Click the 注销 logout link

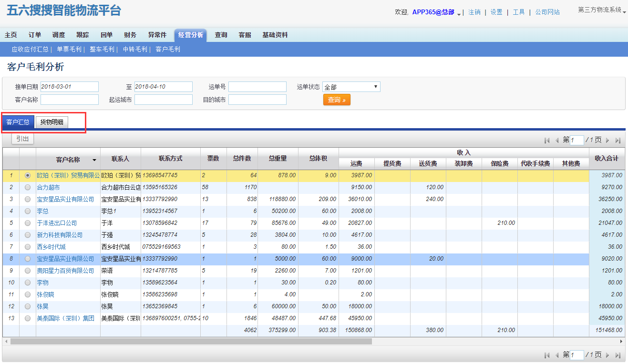[x=474, y=12]
